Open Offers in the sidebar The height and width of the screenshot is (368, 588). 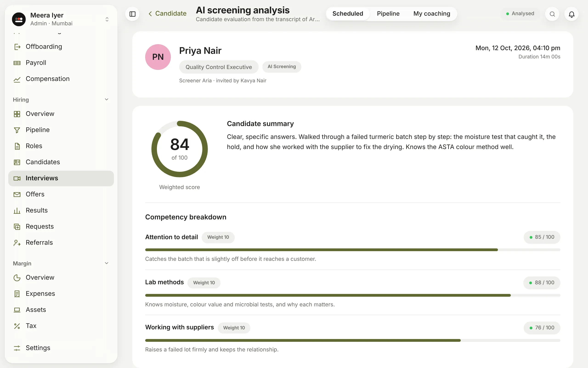click(x=61, y=194)
